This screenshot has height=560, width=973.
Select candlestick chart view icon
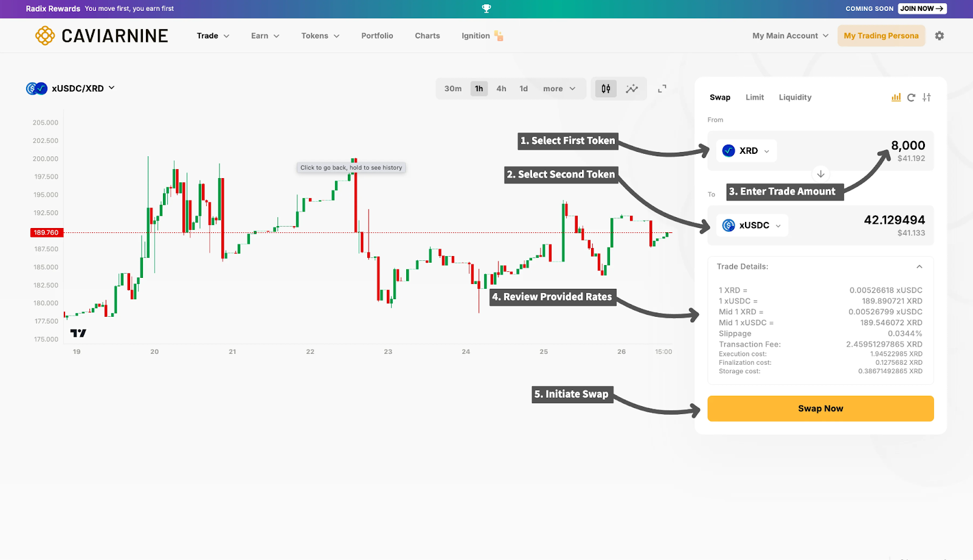point(606,89)
